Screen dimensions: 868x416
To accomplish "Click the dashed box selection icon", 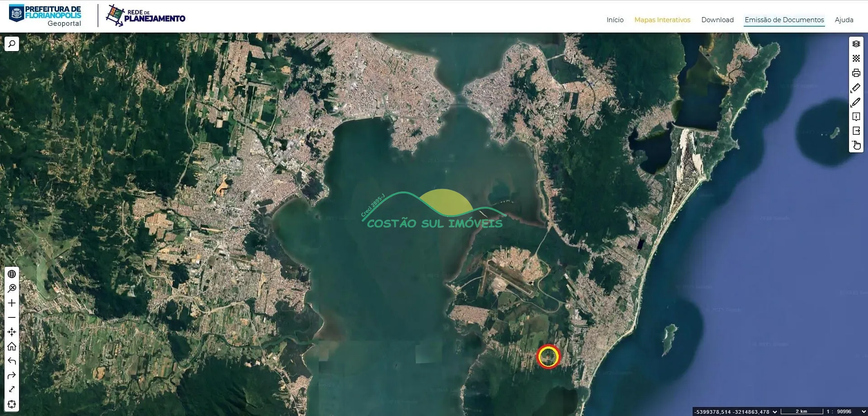I will click(12, 404).
